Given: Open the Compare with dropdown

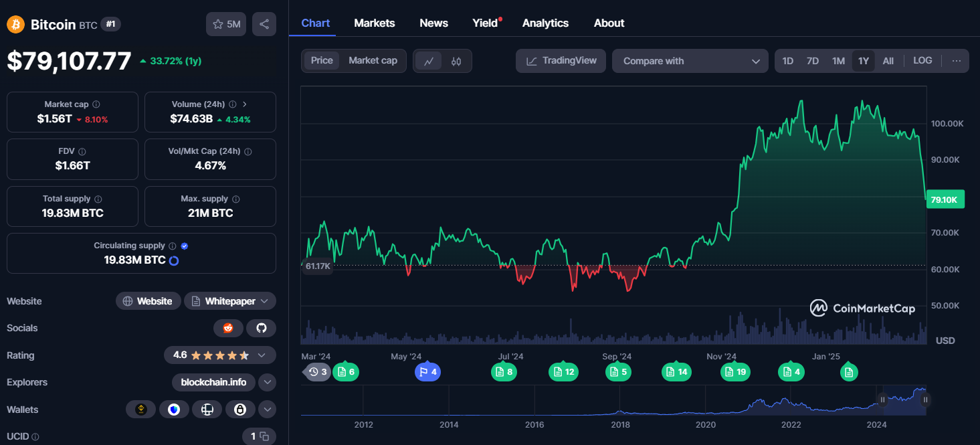Looking at the screenshot, I should [690, 61].
